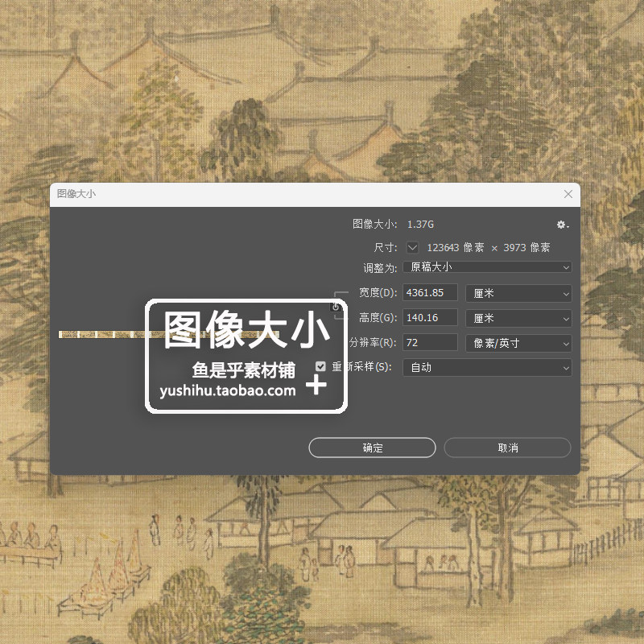644x644 pixels.
Task: Open the 尺寸 dimensions unit dropdown arrow
Action: (x=412, y=247)
